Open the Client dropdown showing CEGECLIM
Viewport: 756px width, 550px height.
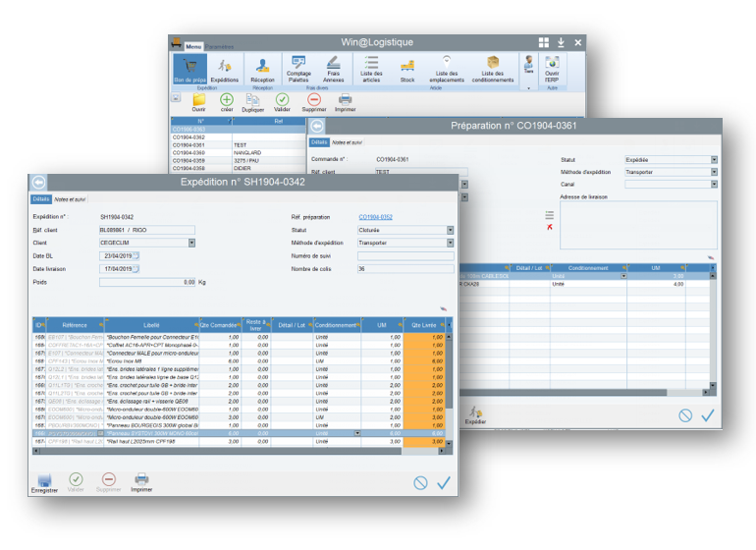(x=191, y=243)
